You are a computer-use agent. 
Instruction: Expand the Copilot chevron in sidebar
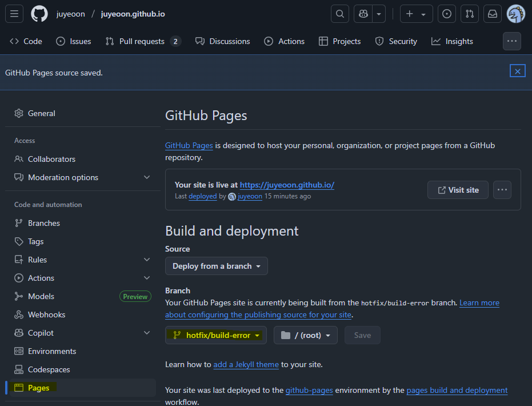(147, 333)
